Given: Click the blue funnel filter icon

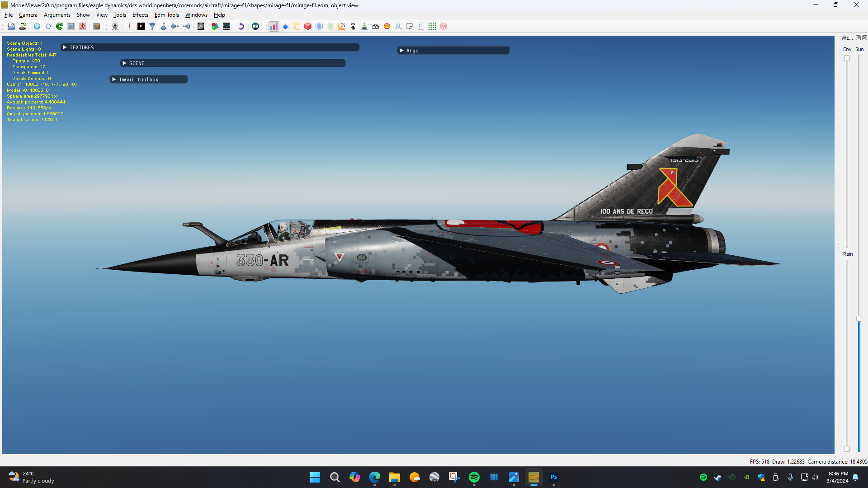Looking at the screenshot, I should [152, 26].
